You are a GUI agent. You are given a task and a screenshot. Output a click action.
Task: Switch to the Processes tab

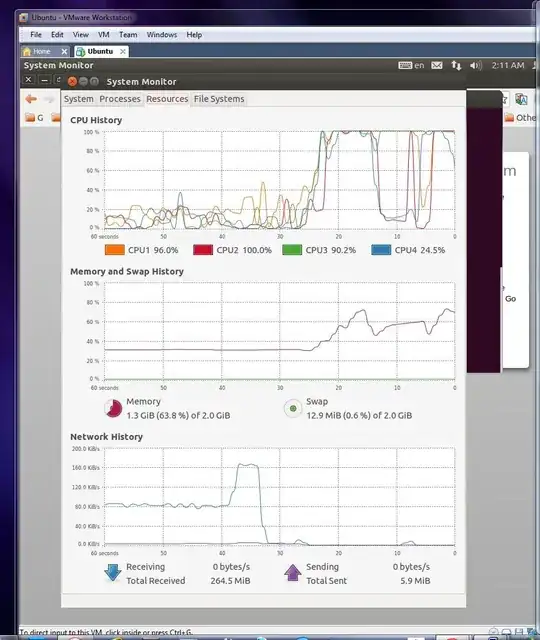point(120,99)
